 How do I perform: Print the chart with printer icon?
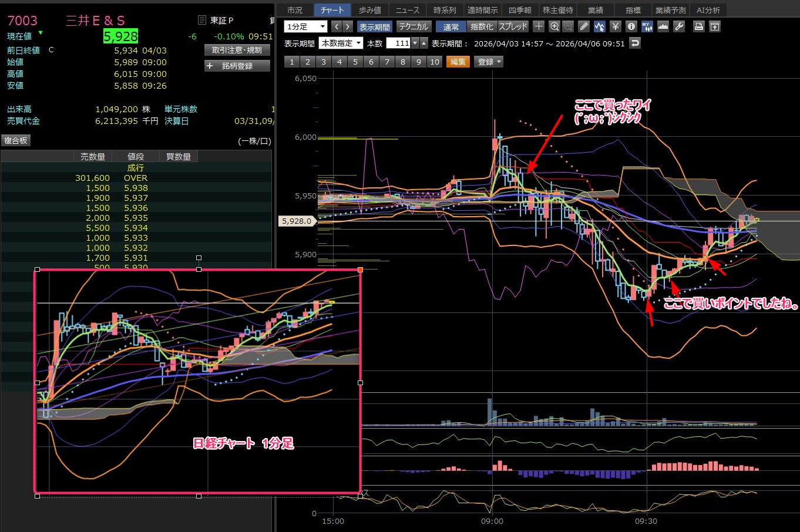tap(698, 26)
